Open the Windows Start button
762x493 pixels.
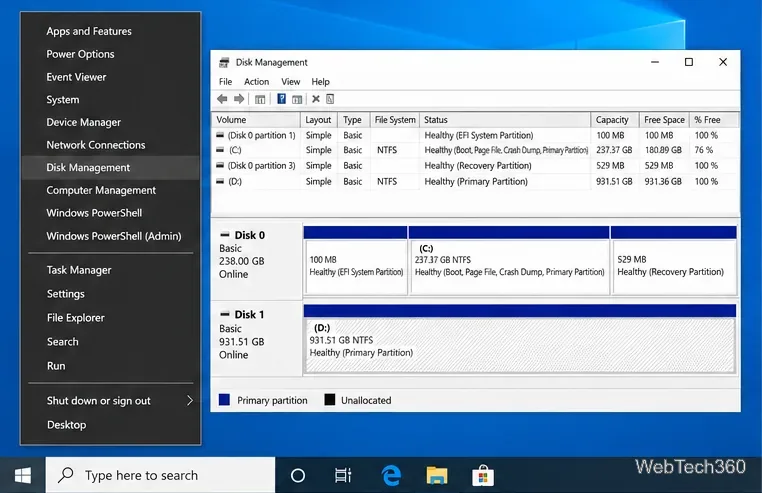coord(22,475)
